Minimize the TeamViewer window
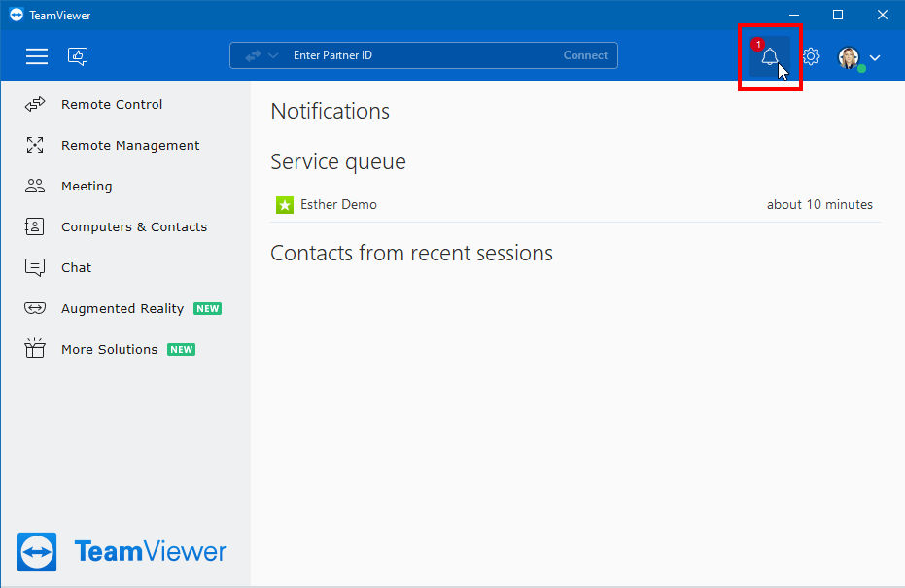Image resolution: width=905 pixels, height=588 pixels. pyautogui.click(x=794, y=15)
